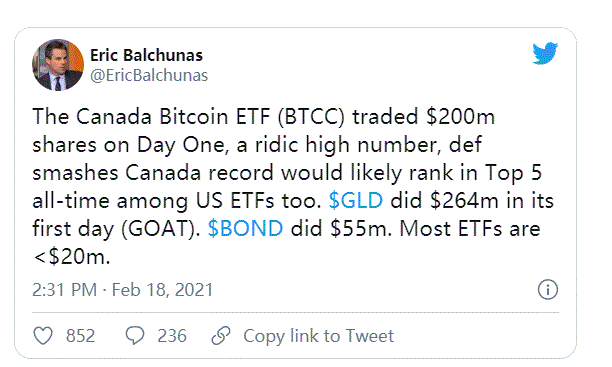This screenshot has height=367, width=612.
Task: Select Copy link to Tweet text
Action: point(318,336)
